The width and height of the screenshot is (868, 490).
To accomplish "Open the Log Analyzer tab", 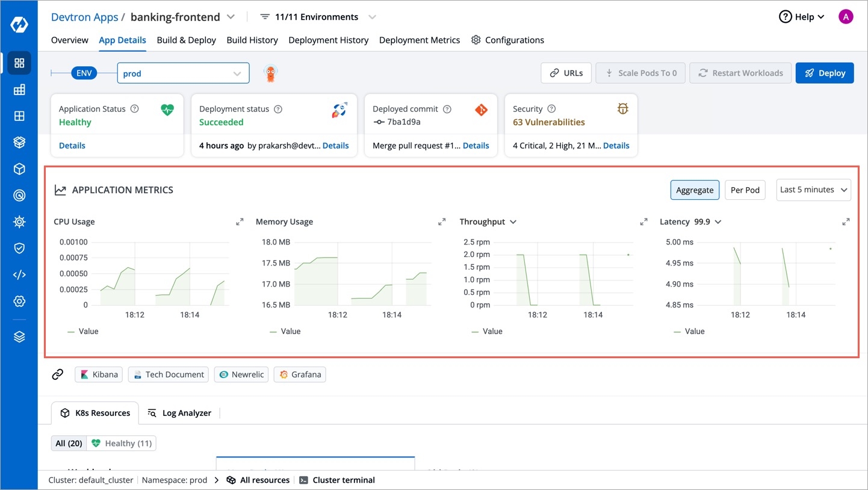I will [179, 413].
